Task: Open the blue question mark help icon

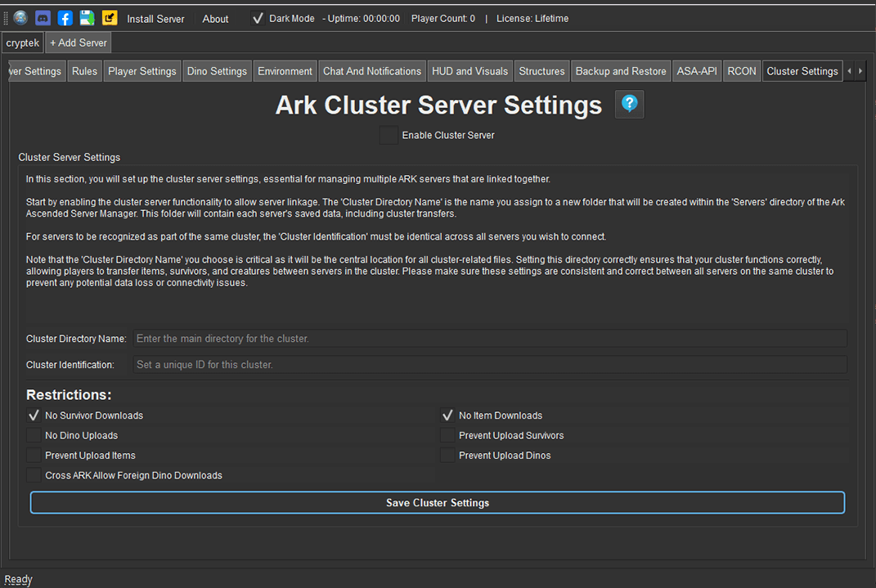Action: coord(630,104)
